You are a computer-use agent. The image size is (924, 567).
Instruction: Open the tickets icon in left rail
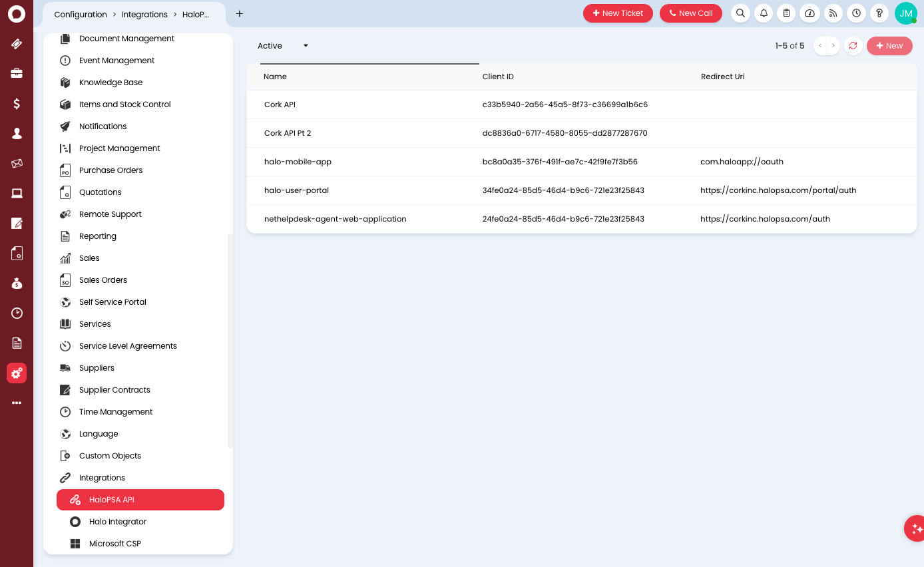[17, 44]
